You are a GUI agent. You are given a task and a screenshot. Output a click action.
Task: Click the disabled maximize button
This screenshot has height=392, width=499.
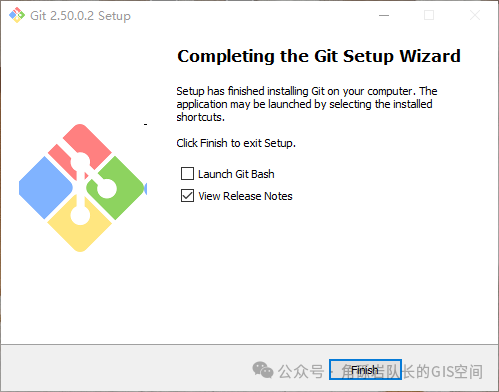(x=429, y=15)
